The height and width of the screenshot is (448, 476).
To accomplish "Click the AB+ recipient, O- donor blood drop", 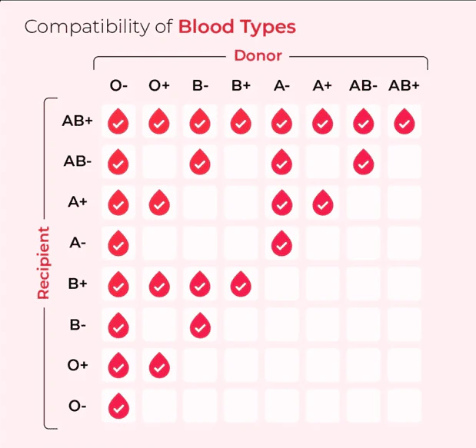I will (x=118, y=121).
